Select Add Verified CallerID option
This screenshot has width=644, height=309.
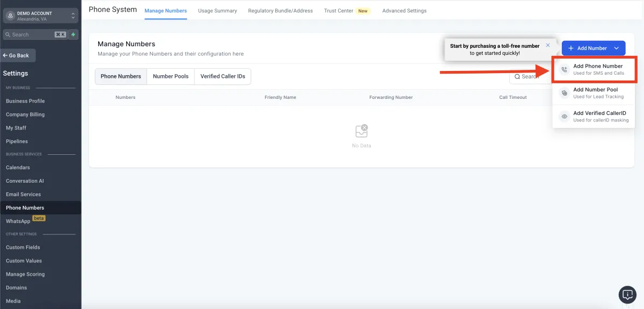coord(594,117)
